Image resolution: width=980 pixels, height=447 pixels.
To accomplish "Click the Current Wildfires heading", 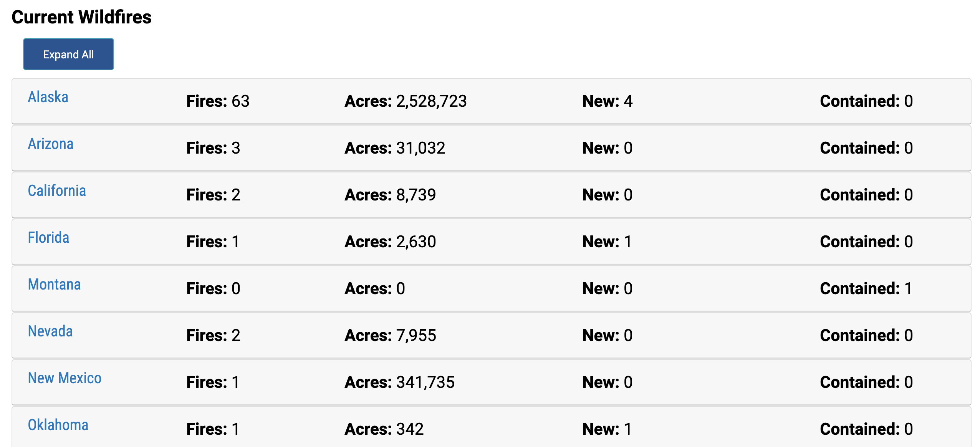I will pyautogui.click(x=81, y=17).
